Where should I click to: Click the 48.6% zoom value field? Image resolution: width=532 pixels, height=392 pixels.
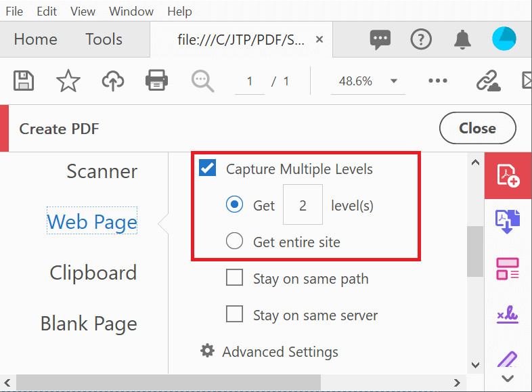click(x=355, y=81)
